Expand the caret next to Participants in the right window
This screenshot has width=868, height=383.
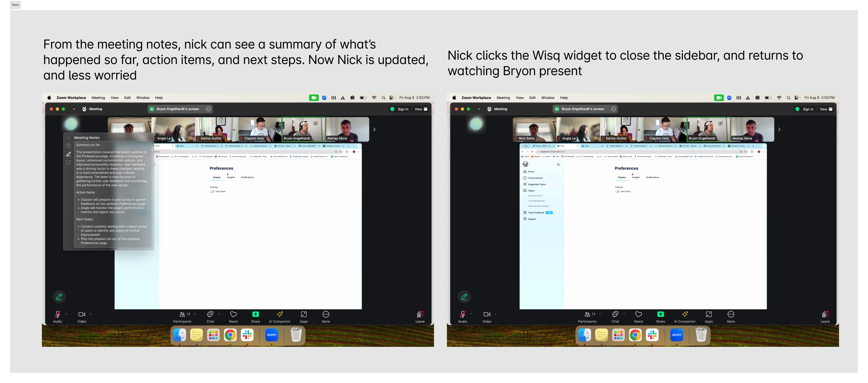(x=600, y=314)
